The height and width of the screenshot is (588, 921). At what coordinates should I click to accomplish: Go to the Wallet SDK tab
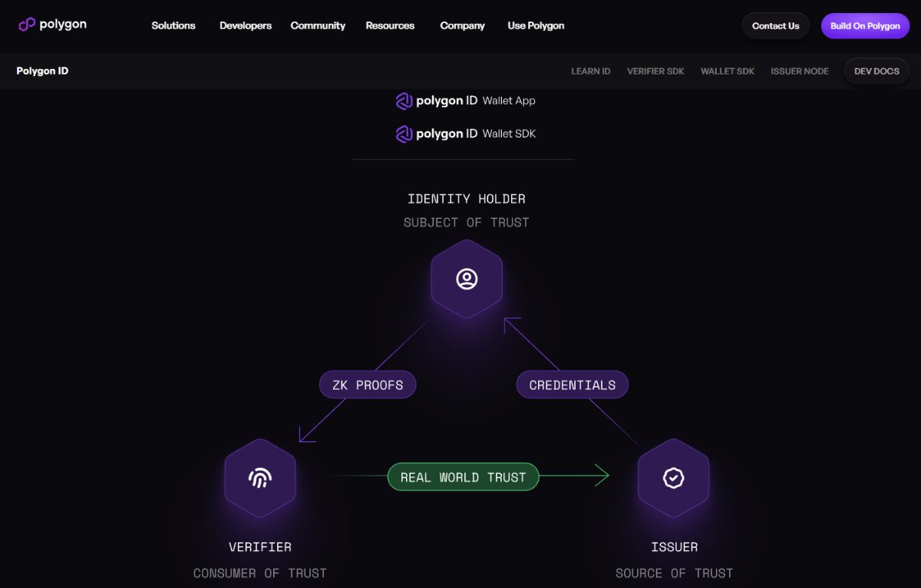728,71
